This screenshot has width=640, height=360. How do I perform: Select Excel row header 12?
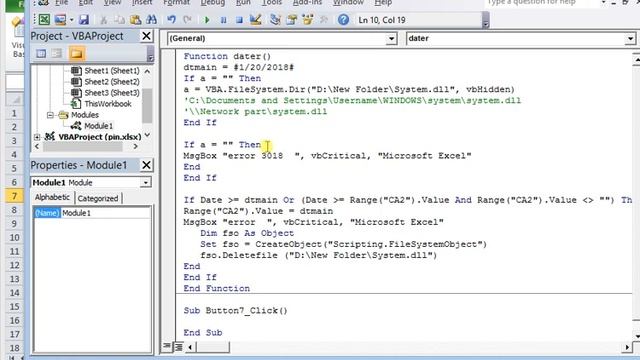[14, 265]
